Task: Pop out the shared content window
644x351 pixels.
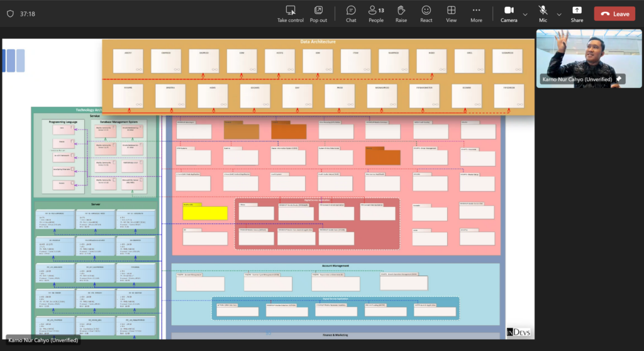Action: [x=318, y=13]
